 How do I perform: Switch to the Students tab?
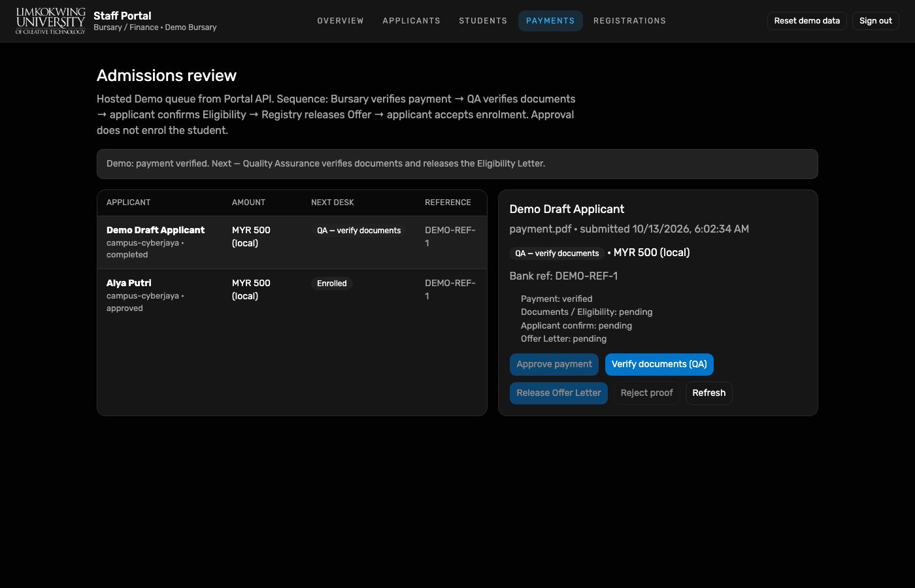483,21
